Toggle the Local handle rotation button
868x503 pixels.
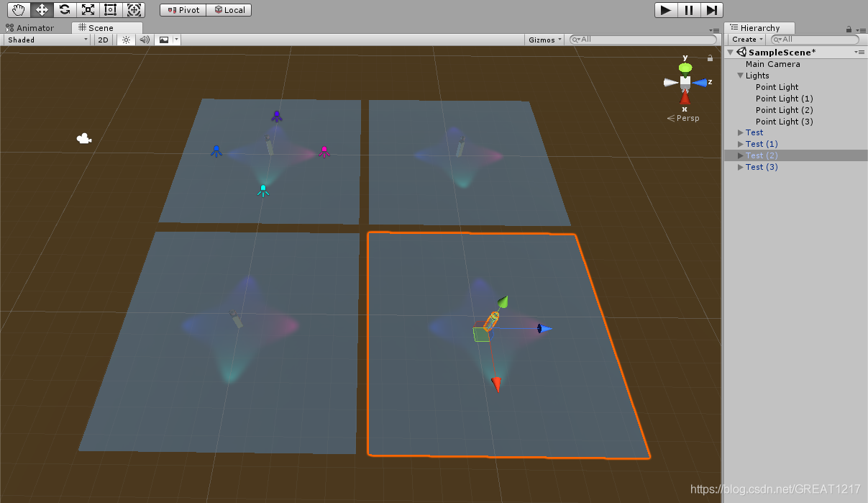[229, 10]
